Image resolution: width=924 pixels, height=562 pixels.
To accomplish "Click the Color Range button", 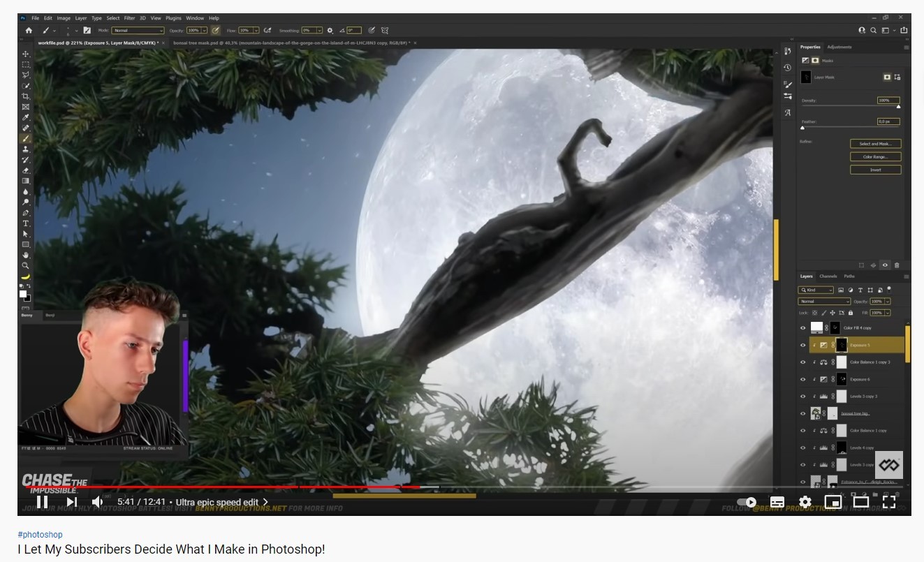I will click(875, 156).
